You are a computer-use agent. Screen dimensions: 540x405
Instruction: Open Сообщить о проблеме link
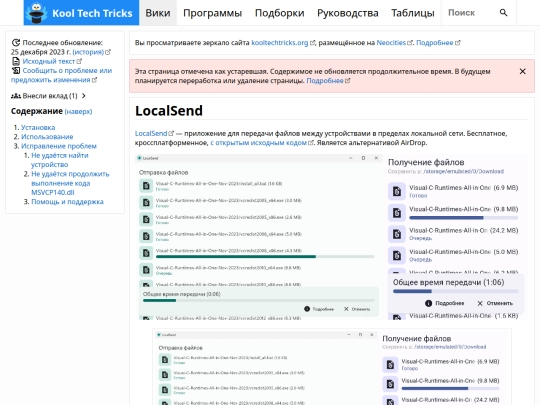[x=61, y=75]
